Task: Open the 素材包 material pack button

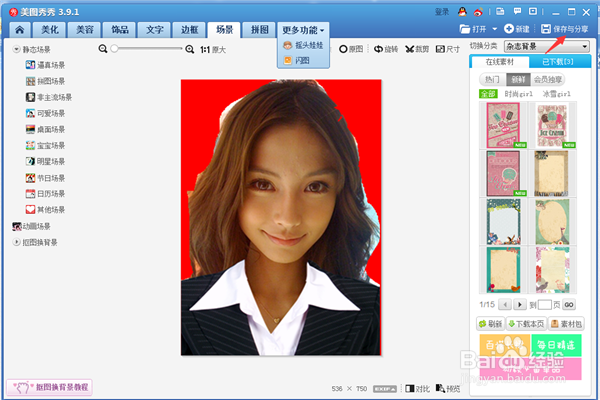Action: click(x=566, y=324)
